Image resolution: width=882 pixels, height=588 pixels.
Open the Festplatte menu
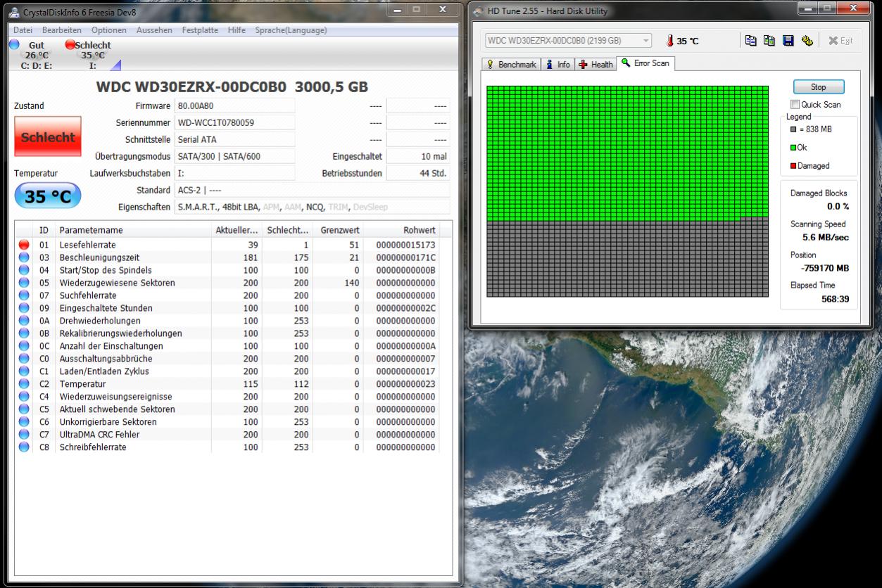click(200, 30)
